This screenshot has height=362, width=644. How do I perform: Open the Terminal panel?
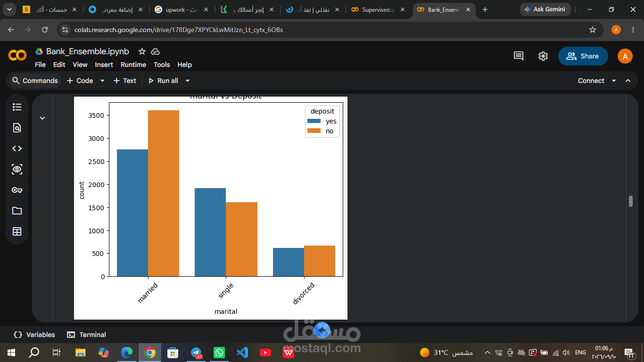[86, 335]
